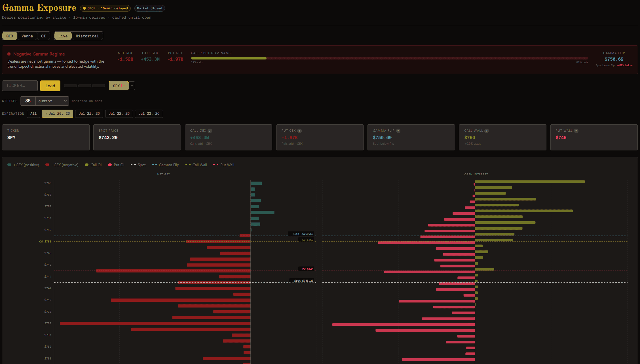This screenshot has width=640, height=364.
Task: Switch to the OI tab
Action: coord(43,36)
